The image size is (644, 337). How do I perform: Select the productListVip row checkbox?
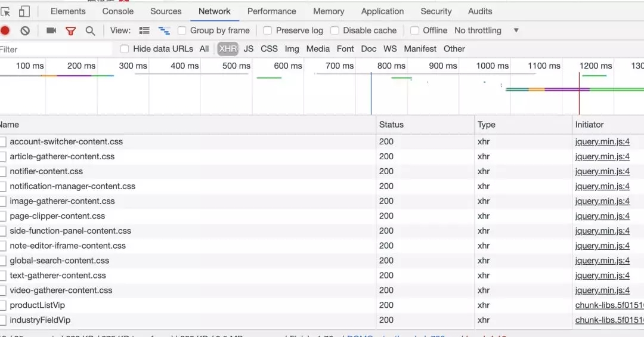point(2,305)
